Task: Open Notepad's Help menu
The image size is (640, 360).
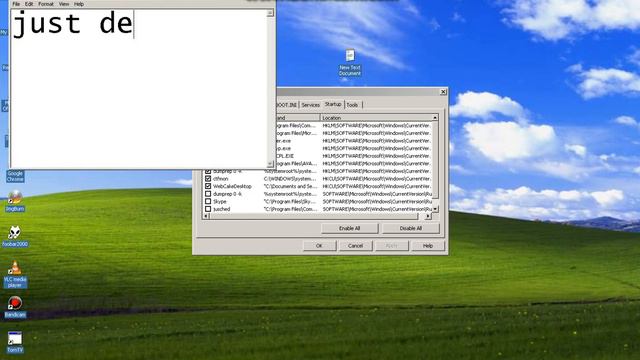Action: click(79, 4)
